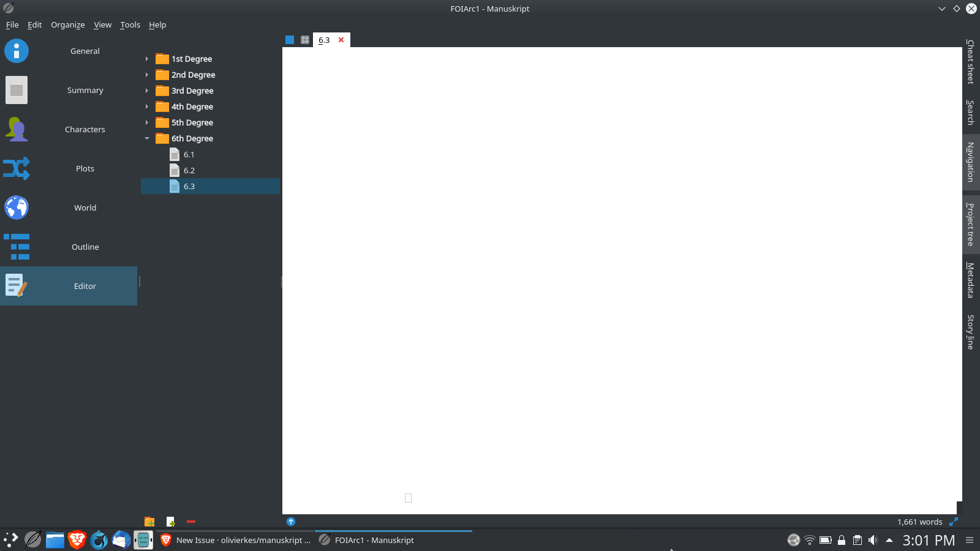This screenshot has height=551, width=980.
Task: Click the blue up-arrow navigation icon
Action: coord(291,522)
